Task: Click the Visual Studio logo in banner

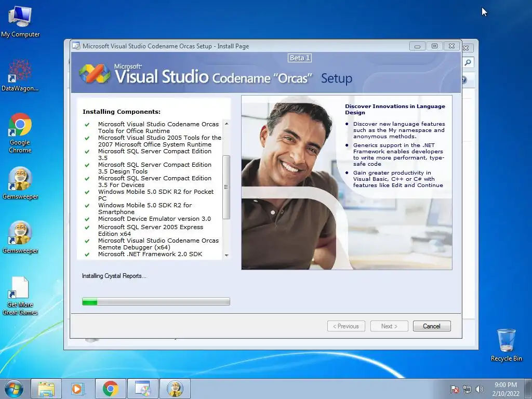Action: (95, 73)
